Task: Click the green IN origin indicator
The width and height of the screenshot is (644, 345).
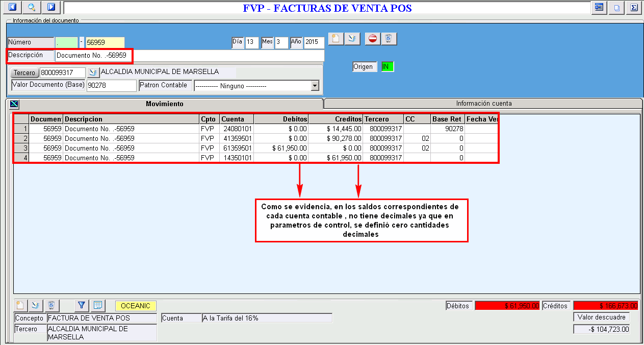Action: coord(388,67)
